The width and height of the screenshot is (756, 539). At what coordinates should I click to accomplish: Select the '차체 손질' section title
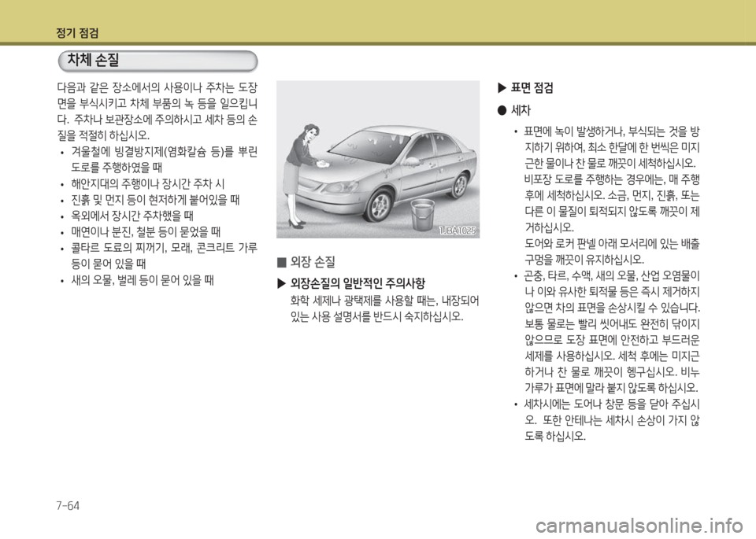[x=93, y=61]
